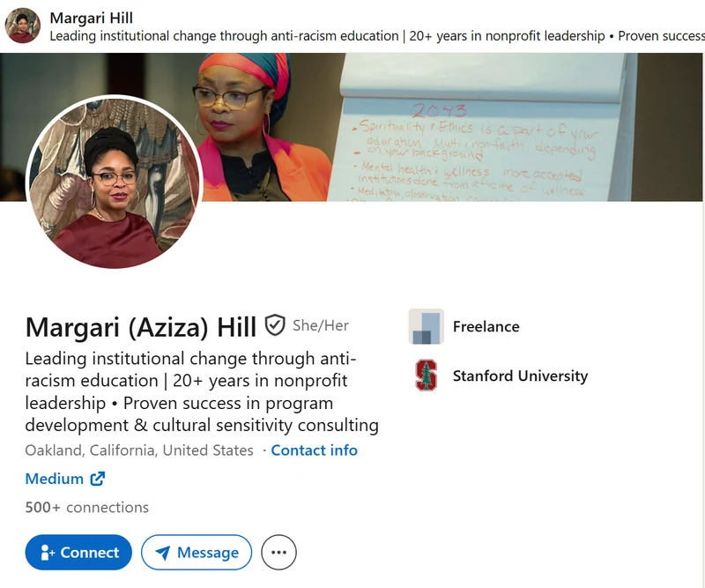Screen dimensions: 705x588
Task: Click the Oakland, California, United States location
Action: click(139, 450)
